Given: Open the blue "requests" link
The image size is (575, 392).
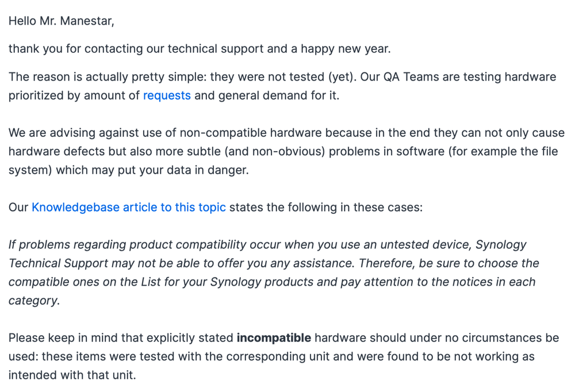Looking at the screenshot, I should click(167, 95).
